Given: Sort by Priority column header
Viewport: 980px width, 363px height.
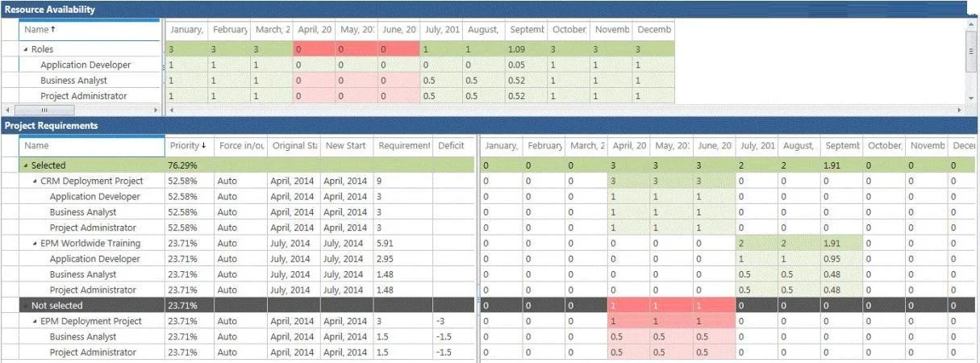Looking at the screenshot, I should point(189,146).
